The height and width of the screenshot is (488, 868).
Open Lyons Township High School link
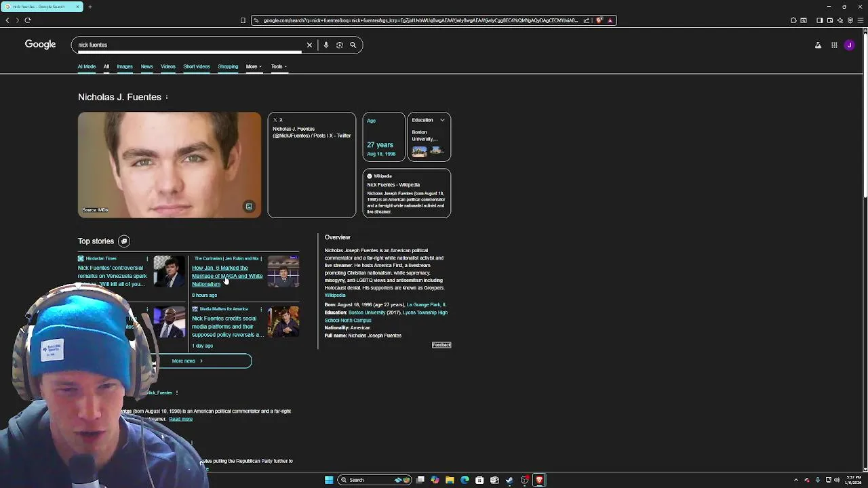[386, 317]
